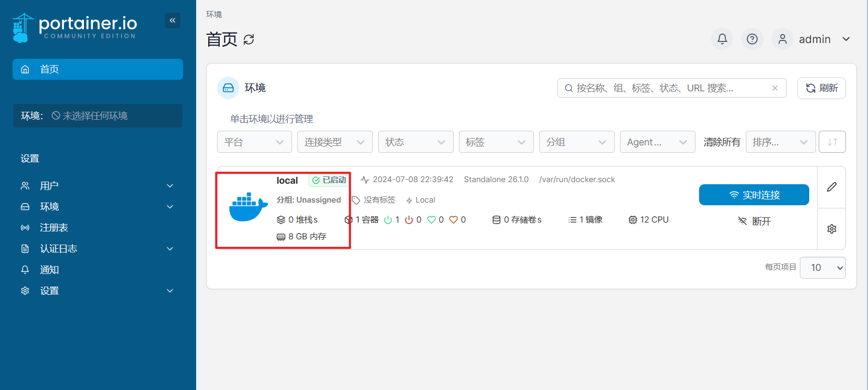Edit local environment with pencil icon
868x390 pixels.
click(832, 187)
